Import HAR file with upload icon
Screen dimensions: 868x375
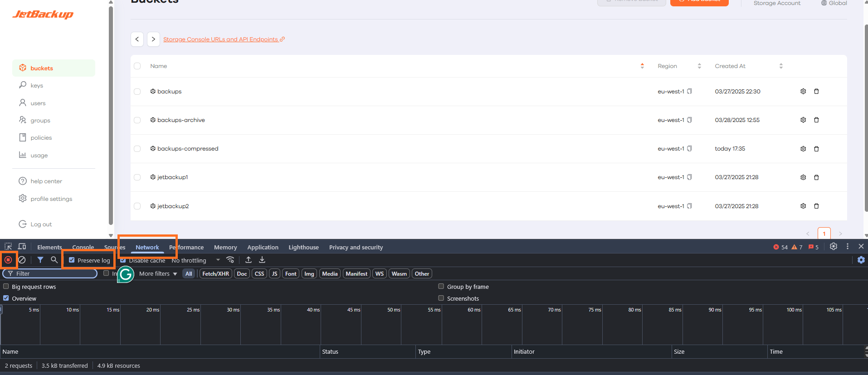[249, 260]
